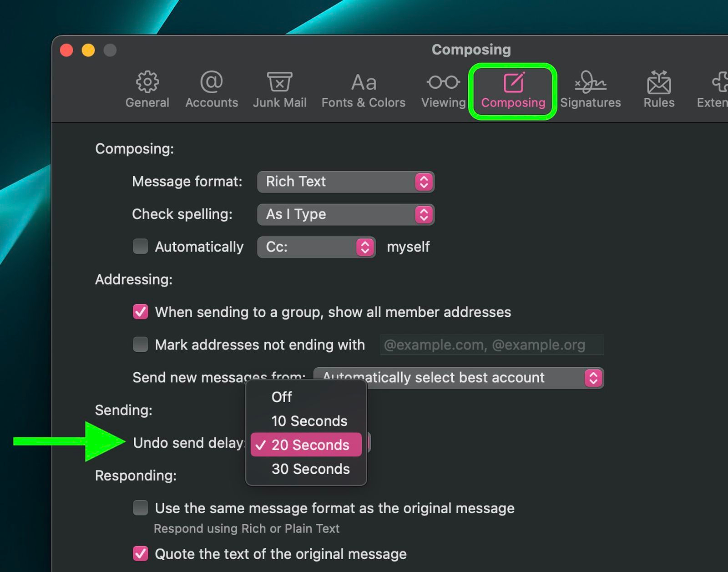The height and width of the screenshot is (572, 728).
Task: Click the myself label
Action: coord(408,247)
